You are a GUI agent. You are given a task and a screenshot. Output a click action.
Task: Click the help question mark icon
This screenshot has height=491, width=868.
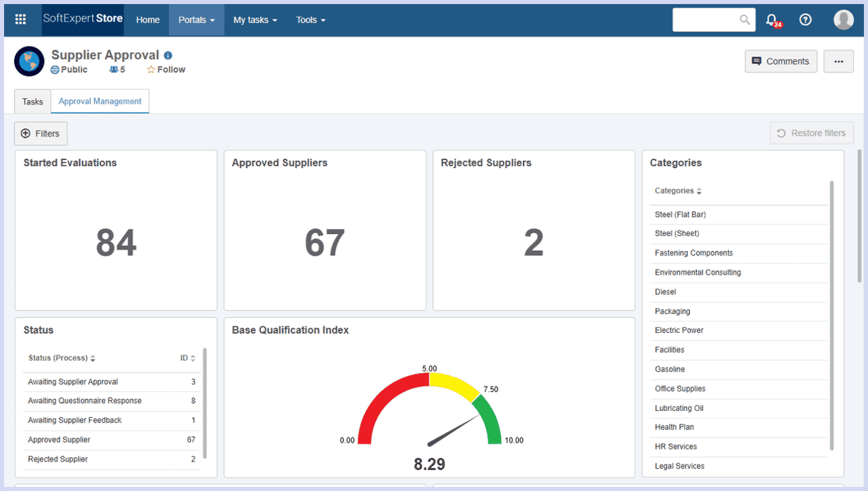pos(806,20)
